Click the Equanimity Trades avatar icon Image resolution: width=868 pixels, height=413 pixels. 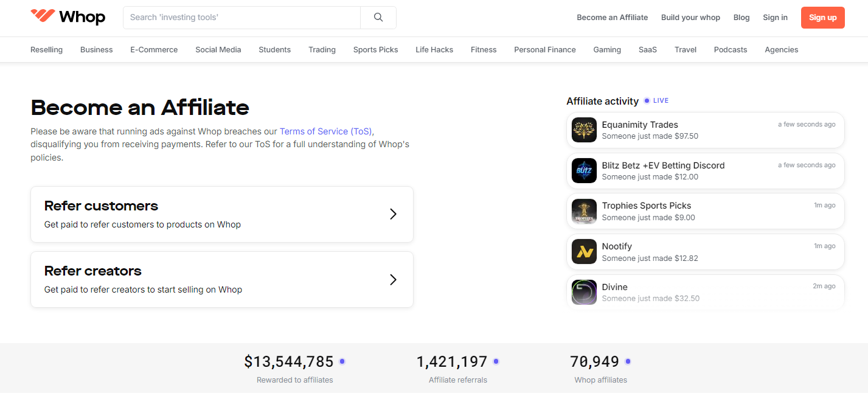pyautogui.click(x=584, y=130)
